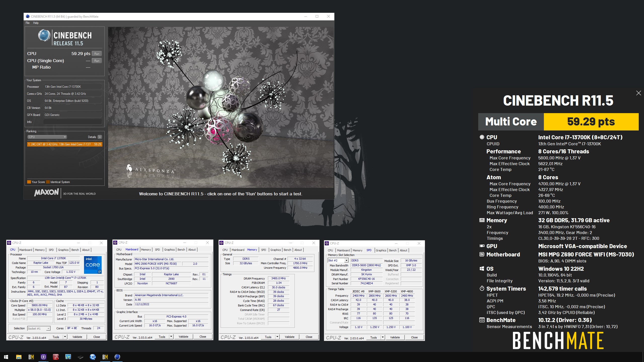Click Validate in CPU-Z CPU window

[x=77, y=337]
